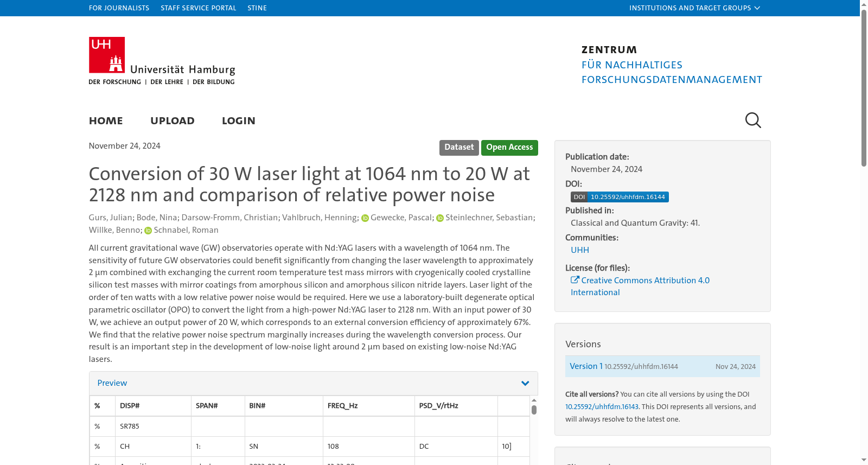
Task: Click author Bode, Nina
Action: pyautogui.click(x=157, y=218)
